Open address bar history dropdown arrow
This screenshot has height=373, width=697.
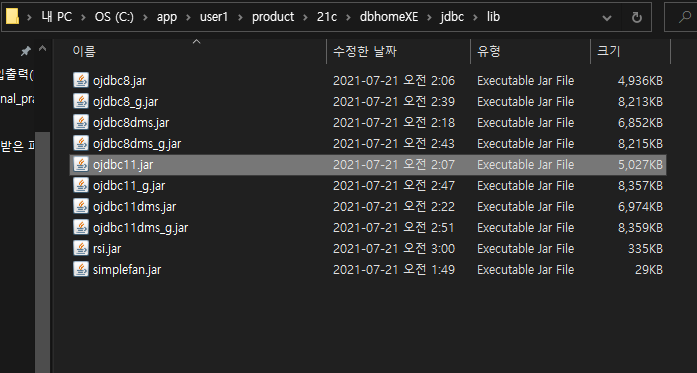point(606,18)
